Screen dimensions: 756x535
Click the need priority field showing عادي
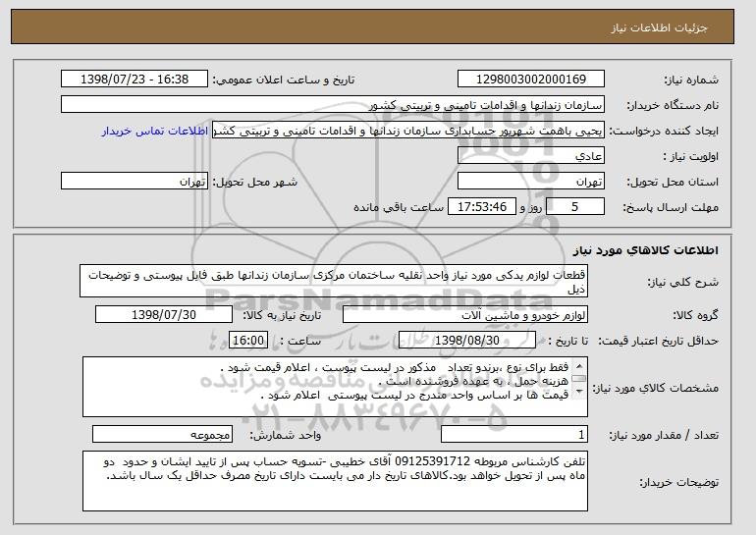pyautogui.click(x=531, y=156)
